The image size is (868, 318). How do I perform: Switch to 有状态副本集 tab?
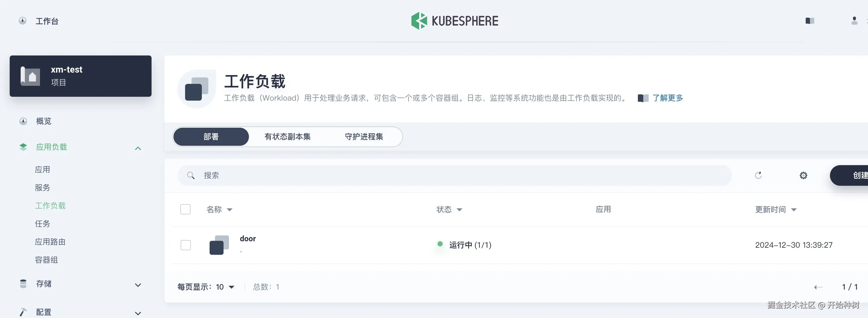coord(287,137)
